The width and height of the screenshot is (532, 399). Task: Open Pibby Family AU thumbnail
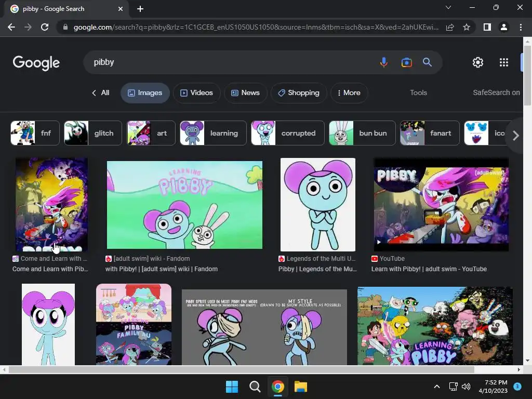coord(134,324)
